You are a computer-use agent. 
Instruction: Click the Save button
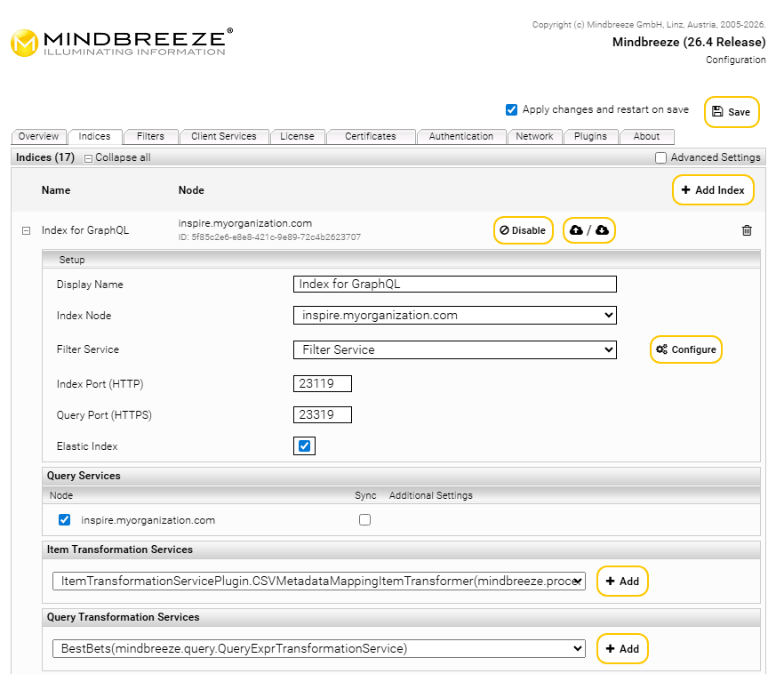point(732,112)
